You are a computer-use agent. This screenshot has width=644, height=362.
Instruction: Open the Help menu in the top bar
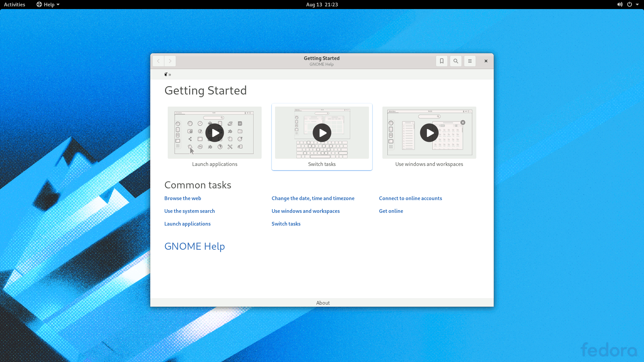[x=50, y=4]
